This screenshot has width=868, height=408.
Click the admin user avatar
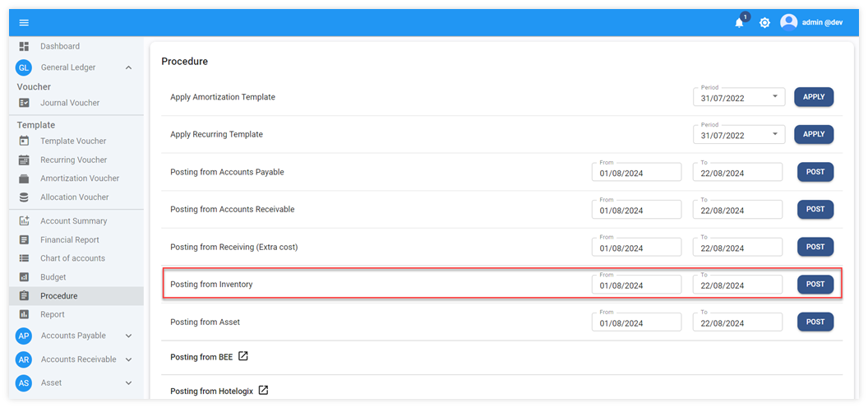tap(789, 22)
